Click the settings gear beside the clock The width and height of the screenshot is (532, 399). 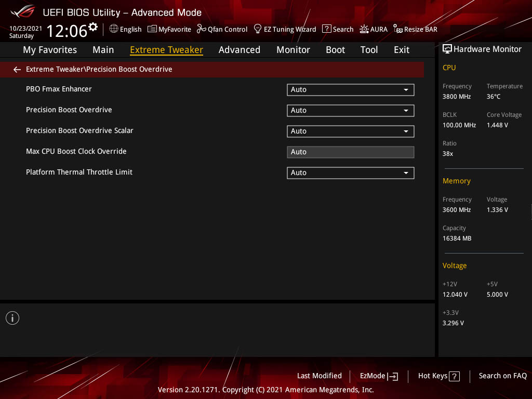(93, 27)
